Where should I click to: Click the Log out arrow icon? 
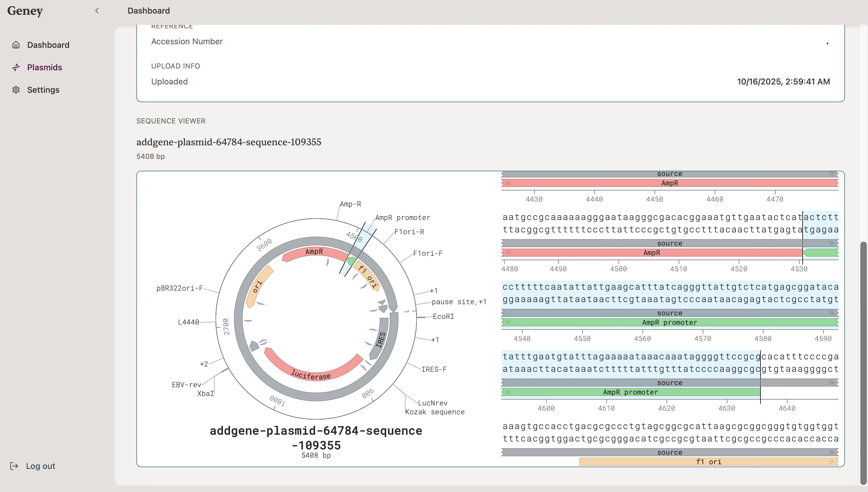14,466
